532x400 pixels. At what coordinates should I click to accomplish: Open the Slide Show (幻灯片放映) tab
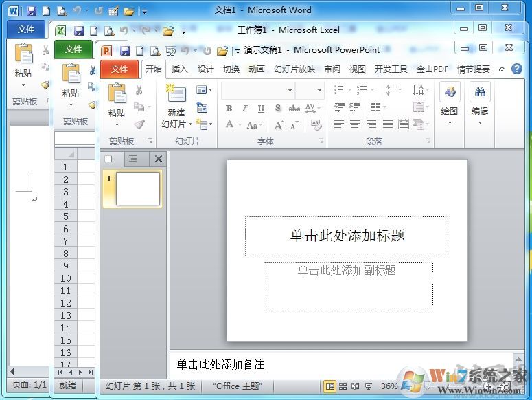tap(294, 69)
